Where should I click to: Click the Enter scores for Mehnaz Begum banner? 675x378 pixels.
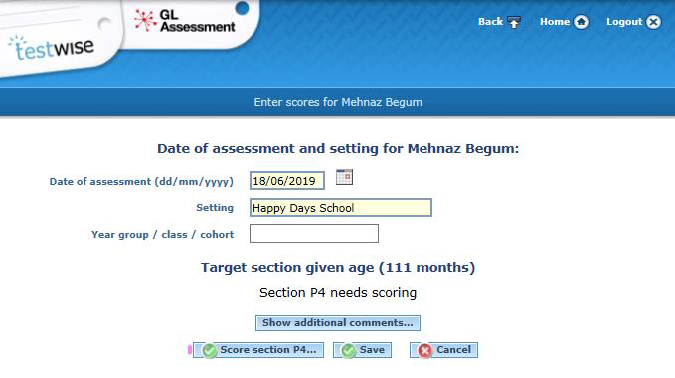(x=338, y=102)
